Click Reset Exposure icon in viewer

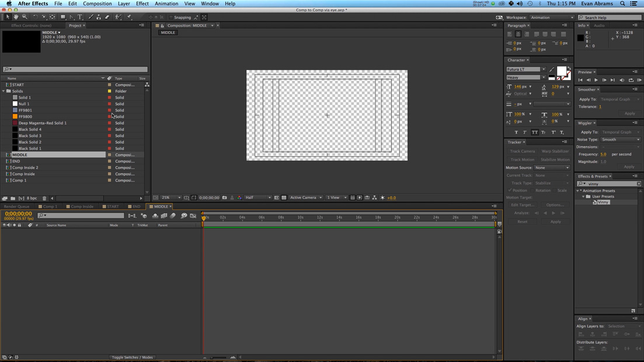pos(382,198)
